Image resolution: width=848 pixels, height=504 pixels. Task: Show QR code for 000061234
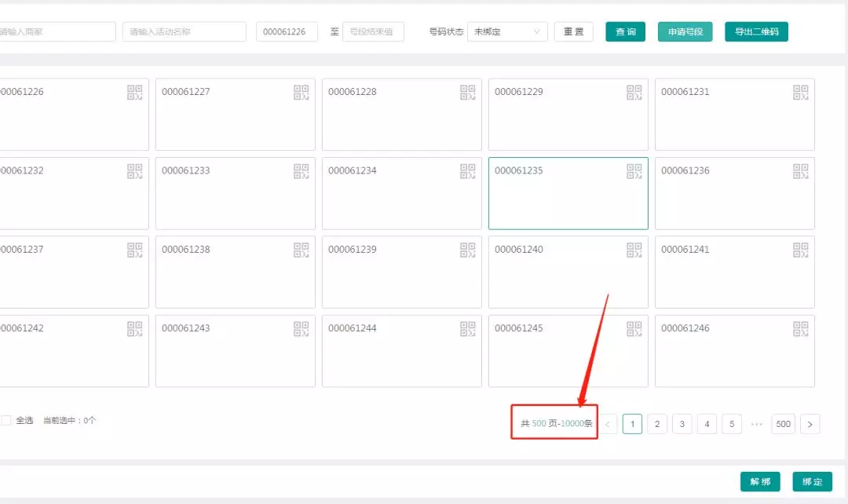click(x=468, y=171)
